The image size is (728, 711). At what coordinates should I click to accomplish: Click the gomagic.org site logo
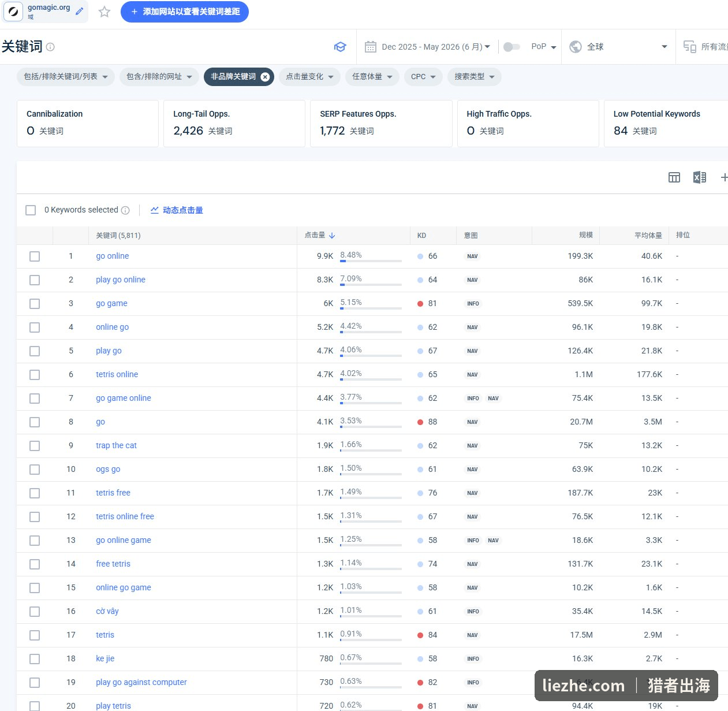(x=14, y=12)
